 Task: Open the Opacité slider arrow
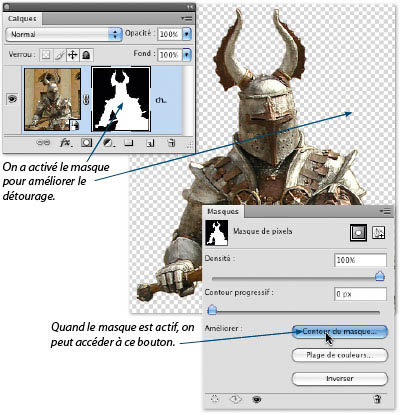(187, 34)
